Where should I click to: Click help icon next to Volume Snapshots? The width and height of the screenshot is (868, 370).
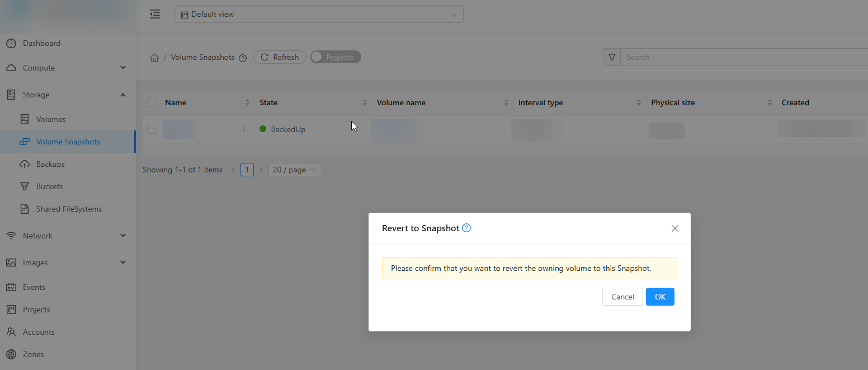(243, 58)
